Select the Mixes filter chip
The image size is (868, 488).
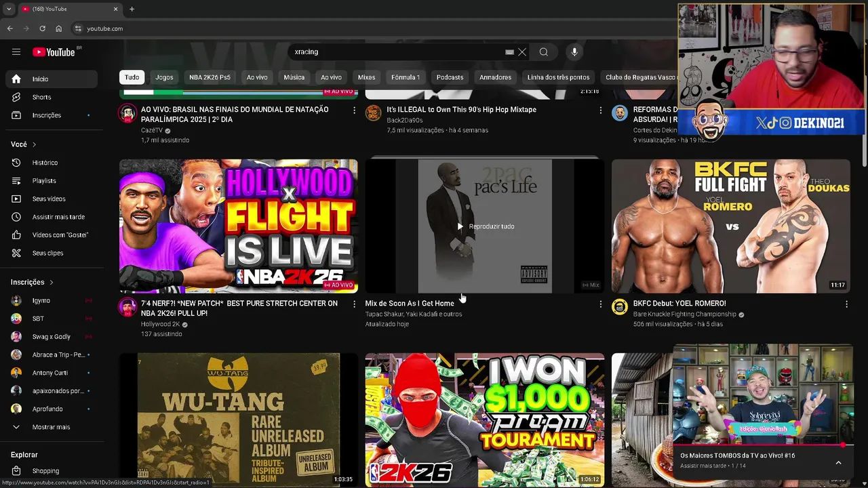coord(366,77)
